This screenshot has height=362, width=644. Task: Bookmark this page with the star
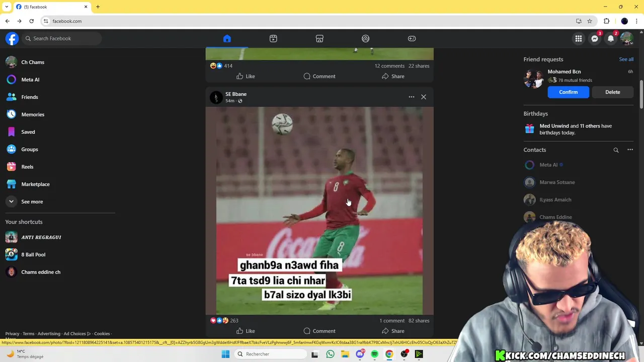point(590,21)
